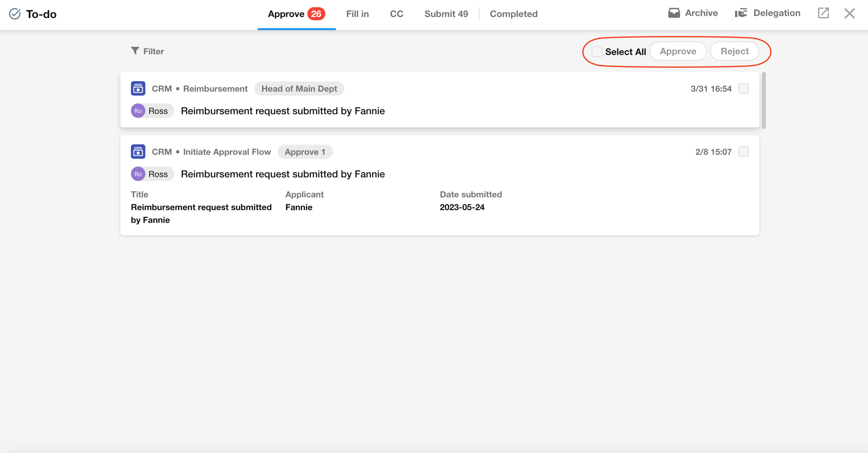This screenshot has height=453, width=868.
Task: Tick the checkbox for the 2/8 15:07 request
Action: click(743, 152)
